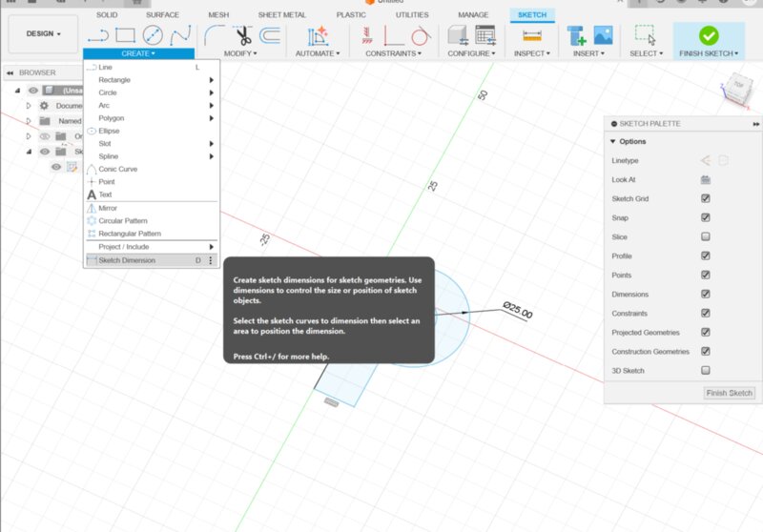Image resolution: width=763 pixels, height=532 pixels.
Task: Switch to the SURFACE tab
Action: pyautogui.click(x=162, y=15)
